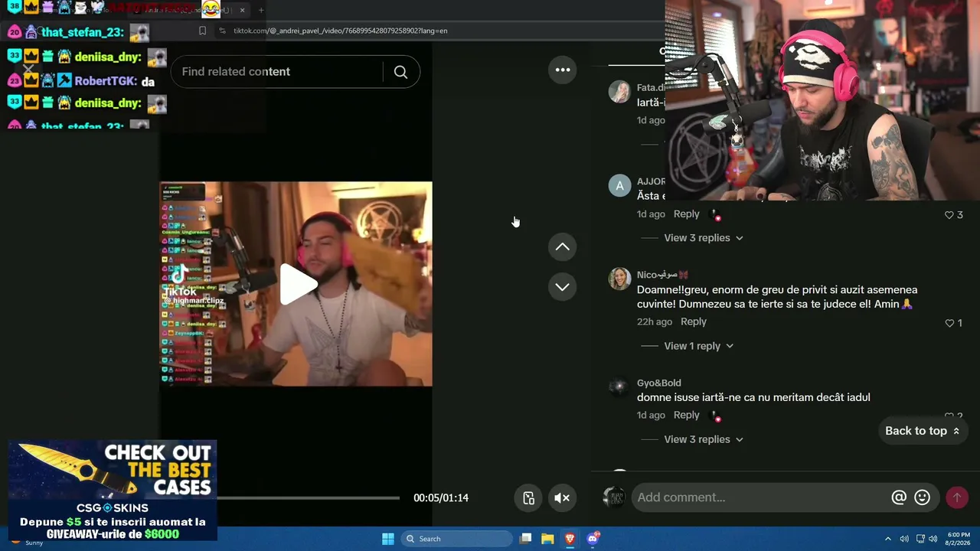Reply to Nico's comment
This screenshot has height=551, width=980.
pyautogui.click(x=694, y=321)
